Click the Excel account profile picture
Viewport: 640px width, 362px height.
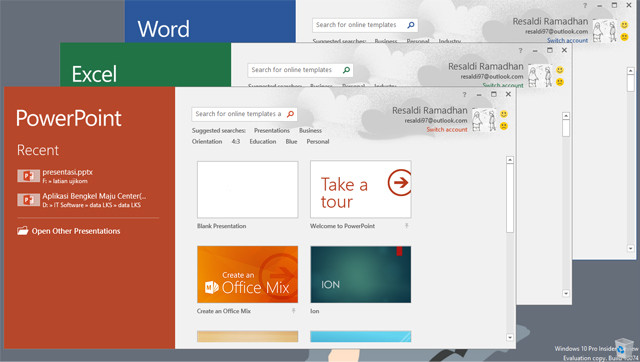click(x=541, y=76)
